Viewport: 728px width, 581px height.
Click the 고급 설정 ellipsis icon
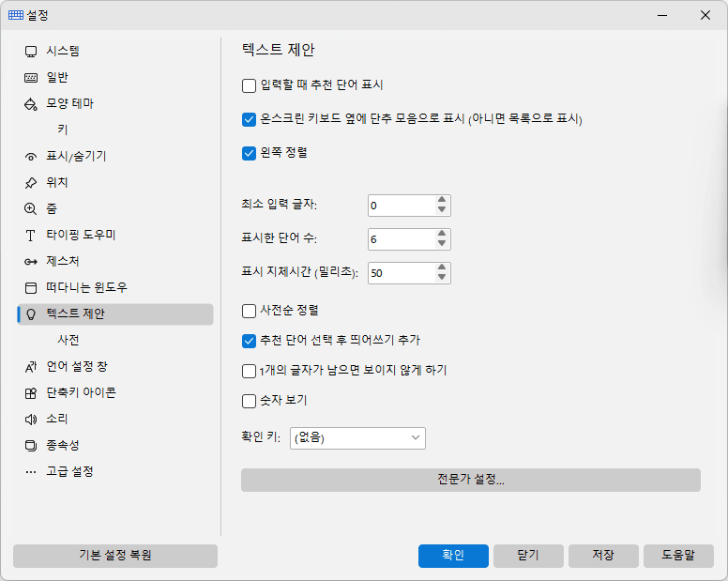click(31, 472)
